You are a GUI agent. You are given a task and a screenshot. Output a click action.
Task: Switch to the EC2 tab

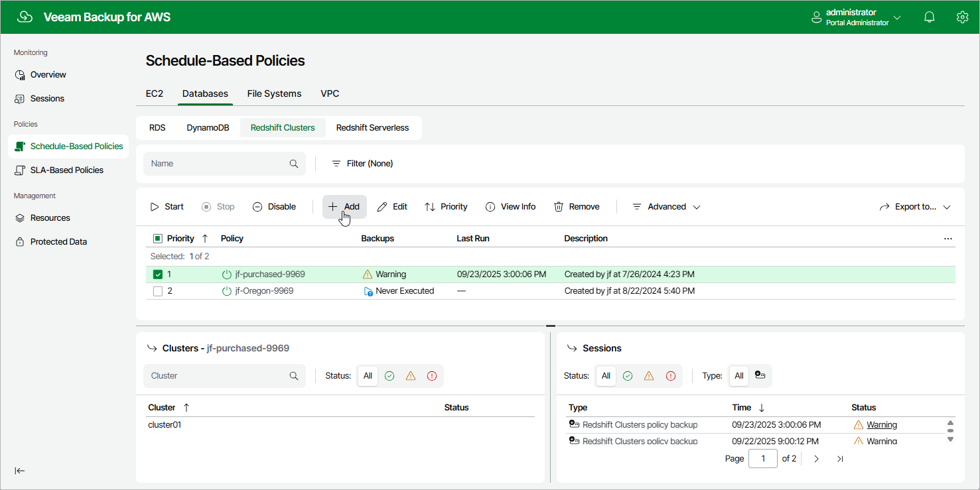pyautogui.click(x=155, y=94)
